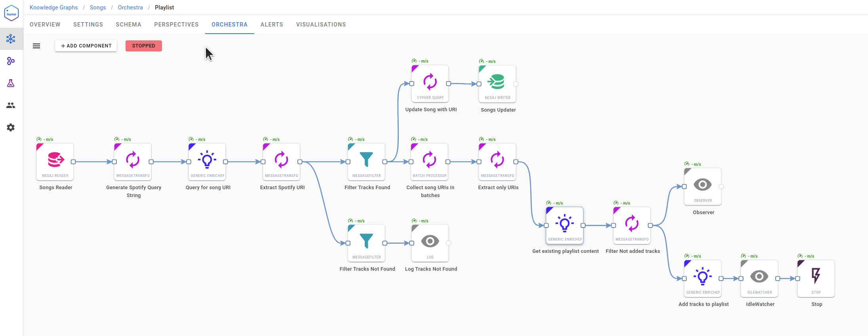Select the Collect song URIs batch processor icon
The width and height of the screenshot is (868, 336).
[x=430, y=160]
